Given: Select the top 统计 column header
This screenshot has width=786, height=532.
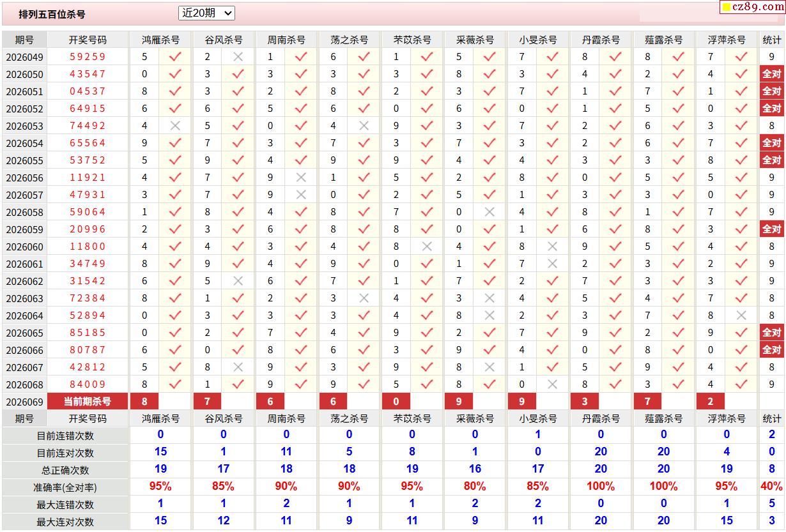Looking at the screenshot, I should tap(771, 40).
